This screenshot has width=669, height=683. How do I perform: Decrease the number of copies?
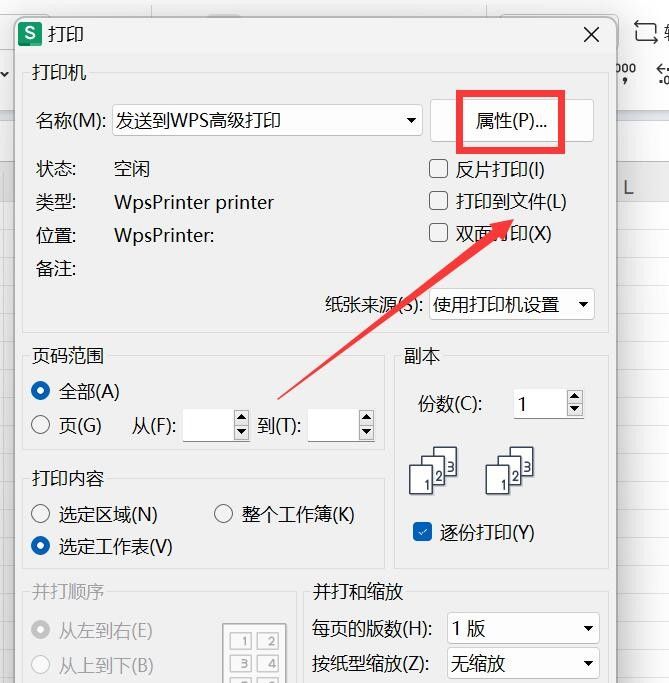point(575,409)
